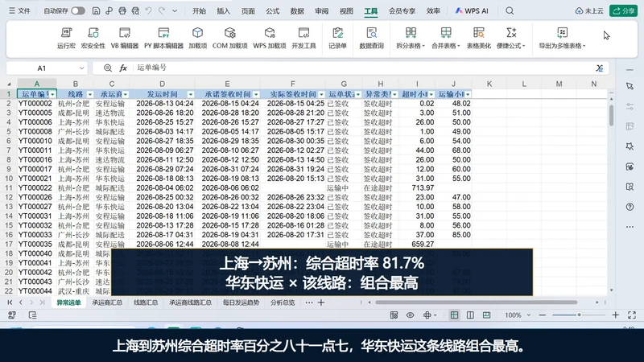Go to first sheet navigation arrow
The height and width of the screenshot is (362, 644).
click(10, 302)
